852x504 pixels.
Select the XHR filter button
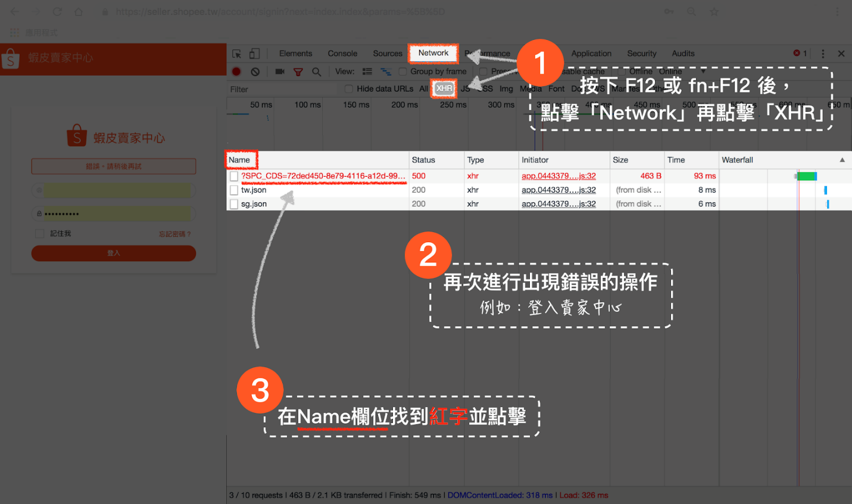pyautogui.click(x=444, y=89)
